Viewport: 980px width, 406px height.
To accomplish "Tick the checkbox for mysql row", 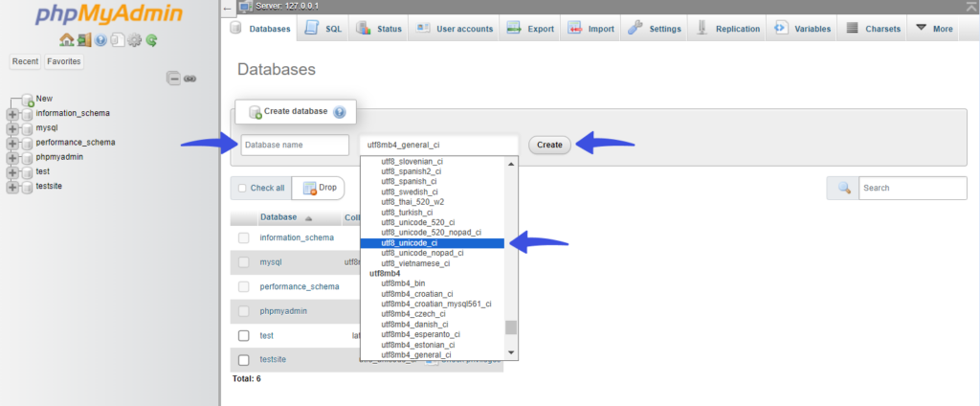I will [244, 262].
